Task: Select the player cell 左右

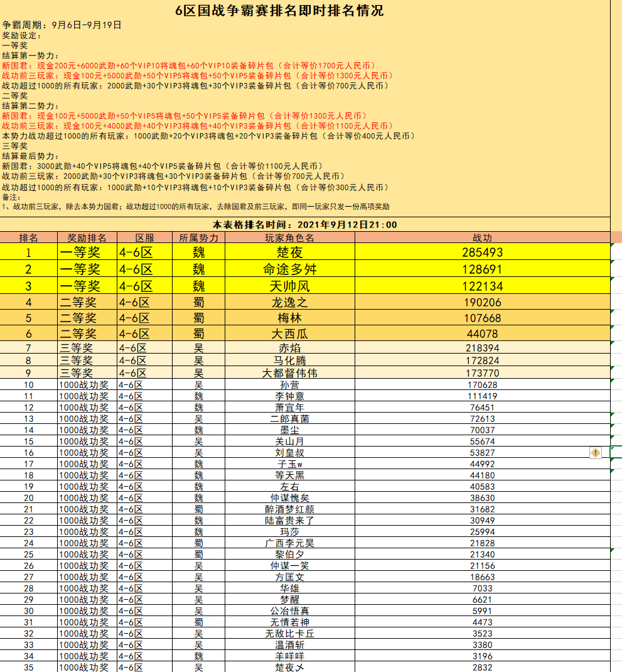Action: [290, 487]
